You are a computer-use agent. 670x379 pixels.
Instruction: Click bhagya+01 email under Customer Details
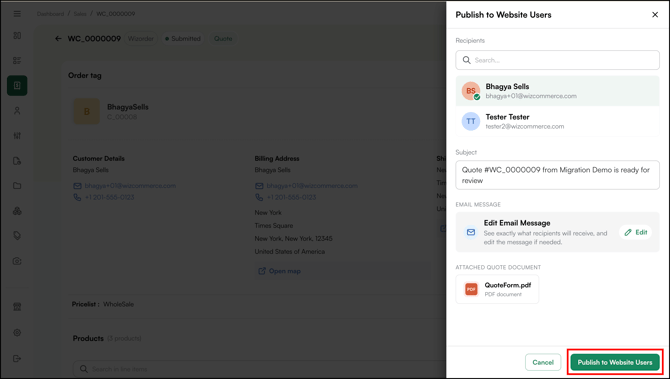pos(130,186)
